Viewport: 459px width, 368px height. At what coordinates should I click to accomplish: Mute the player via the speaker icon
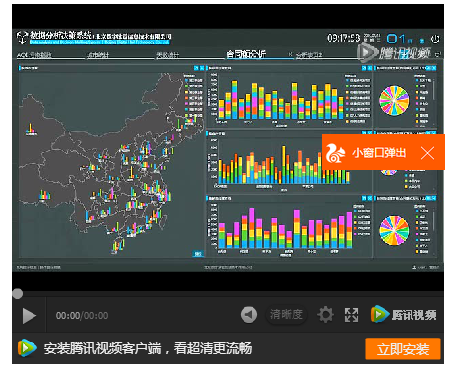249,315
